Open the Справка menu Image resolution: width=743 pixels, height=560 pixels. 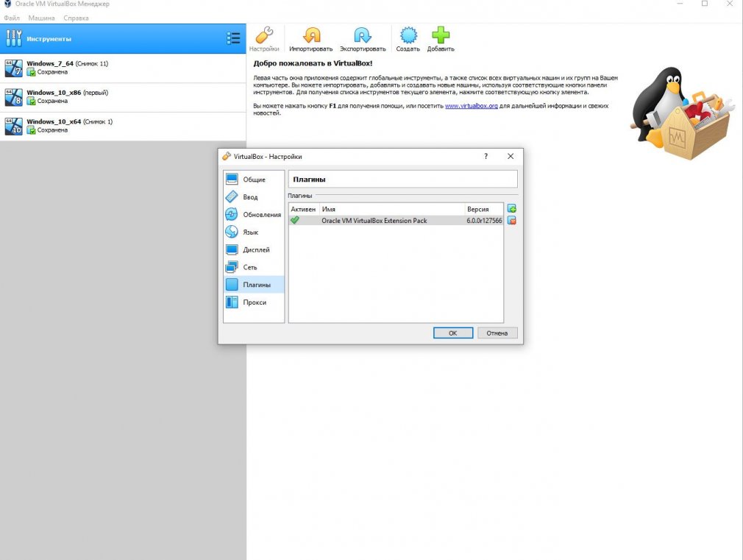pyautogui.click(x=76, y=18)
